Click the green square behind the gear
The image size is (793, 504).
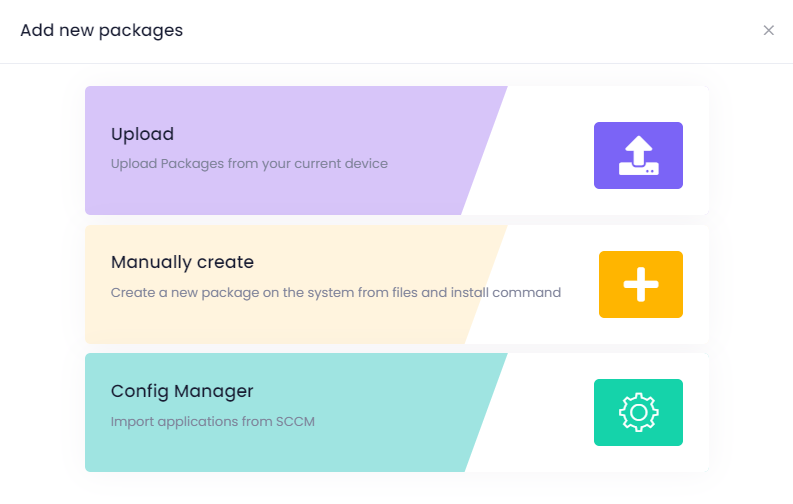(606, 391)
